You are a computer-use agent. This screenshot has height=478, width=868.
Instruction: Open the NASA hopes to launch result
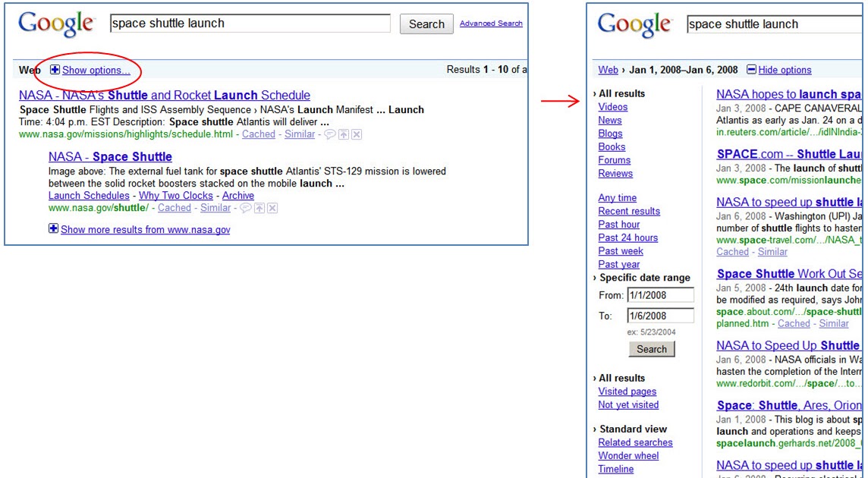point(789,95)
